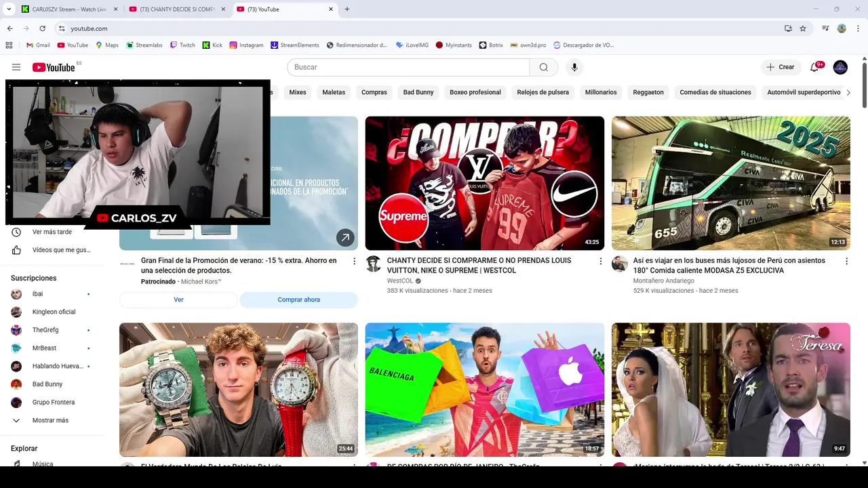Image resolution: width=868 pixels, height=488 pixels.
Task: Open the notifications bell
Action: point(815,67)
